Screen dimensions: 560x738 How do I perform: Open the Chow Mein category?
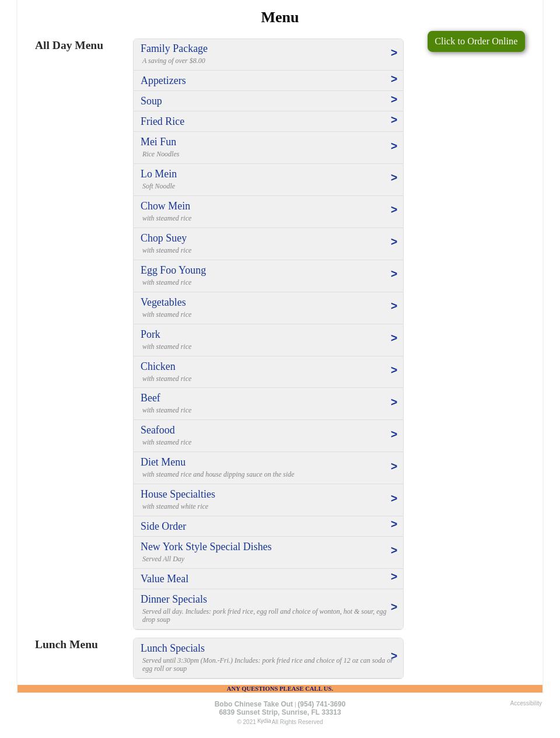165,206
